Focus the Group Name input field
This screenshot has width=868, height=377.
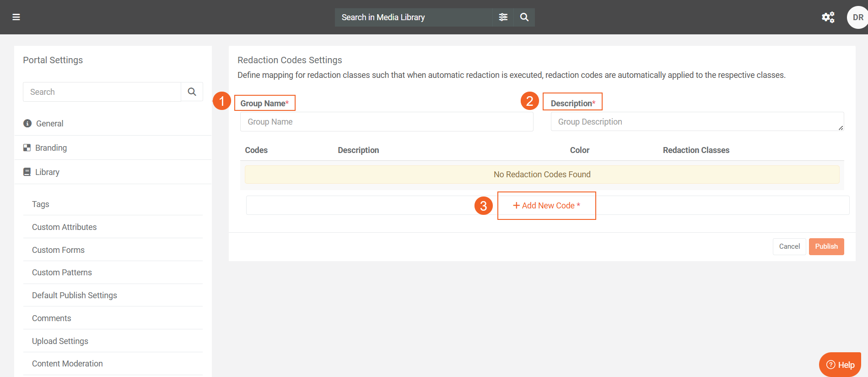[387, 122]
